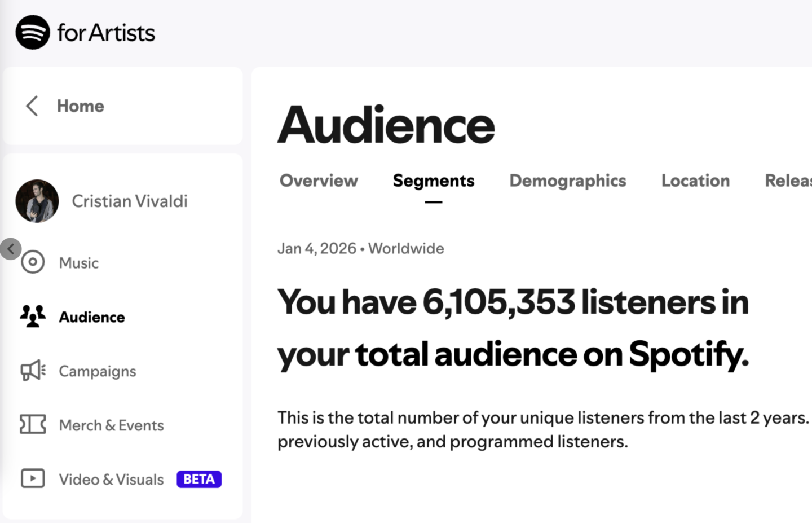This screenshot has width=812, height=523.
Task: Open Video & Visuals section
Action: click(x=112, y=480)
